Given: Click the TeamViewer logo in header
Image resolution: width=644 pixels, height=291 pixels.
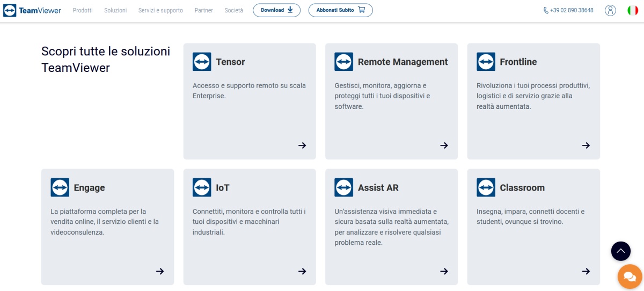Looking at the screenshot, I should (32, 10).
